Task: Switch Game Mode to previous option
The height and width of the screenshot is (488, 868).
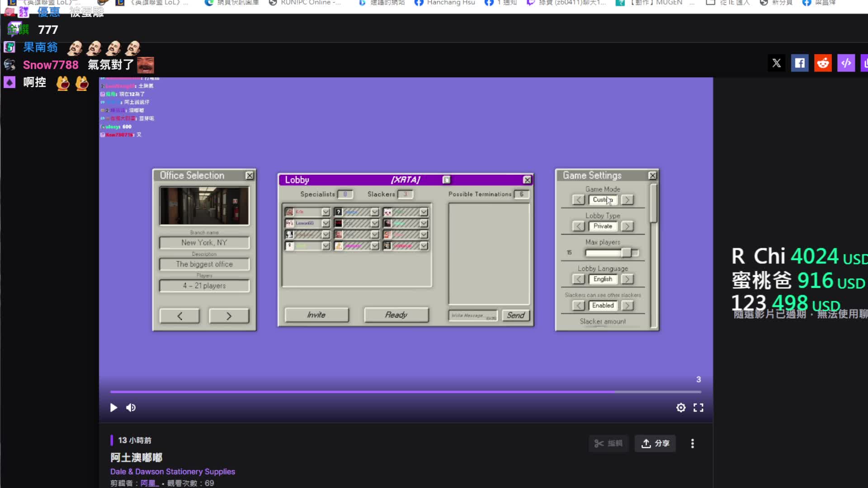Action: [578, 200]
